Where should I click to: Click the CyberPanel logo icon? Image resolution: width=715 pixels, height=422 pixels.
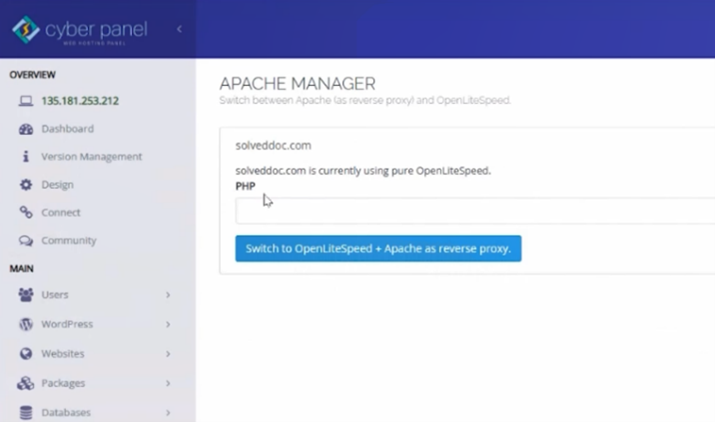[x=26, y=30]
